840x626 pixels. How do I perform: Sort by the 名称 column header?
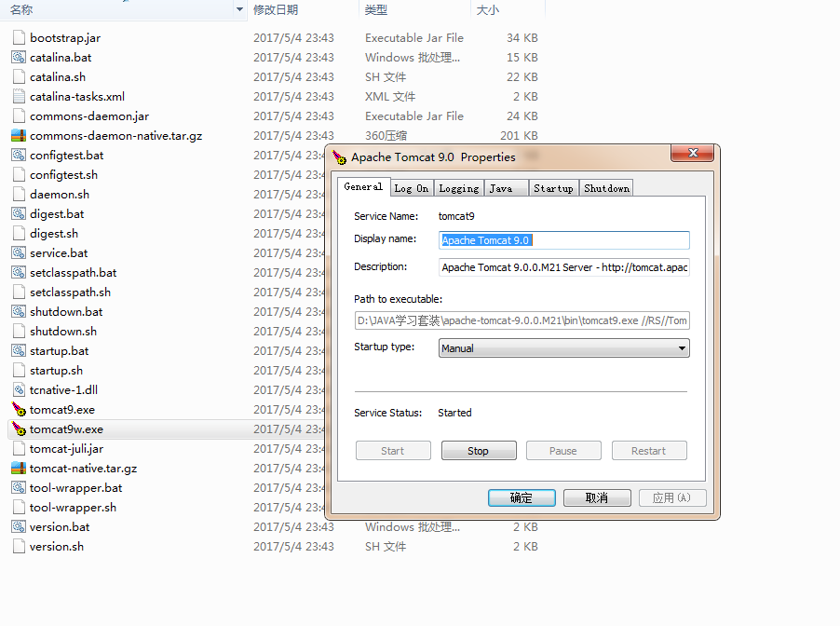point(21,9)
